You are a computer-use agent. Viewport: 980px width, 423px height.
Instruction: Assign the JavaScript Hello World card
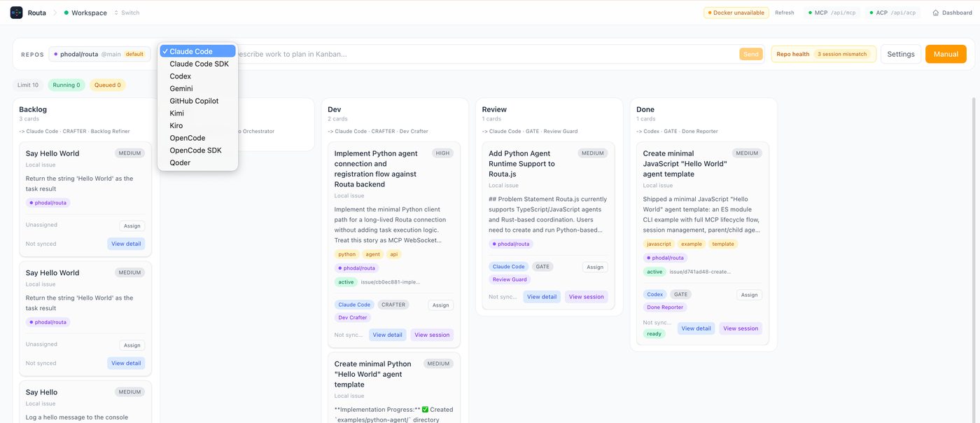749,295
